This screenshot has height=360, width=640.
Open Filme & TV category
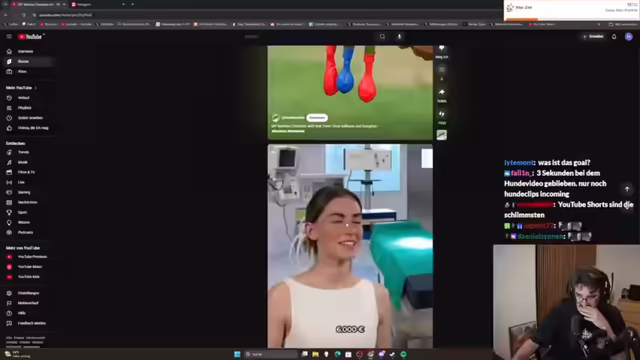(27, 172)
